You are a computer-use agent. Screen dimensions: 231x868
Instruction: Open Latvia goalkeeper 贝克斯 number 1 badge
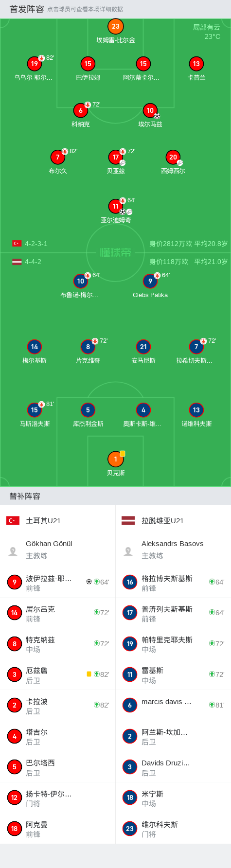pyautogui.click(x=115, y=459)
